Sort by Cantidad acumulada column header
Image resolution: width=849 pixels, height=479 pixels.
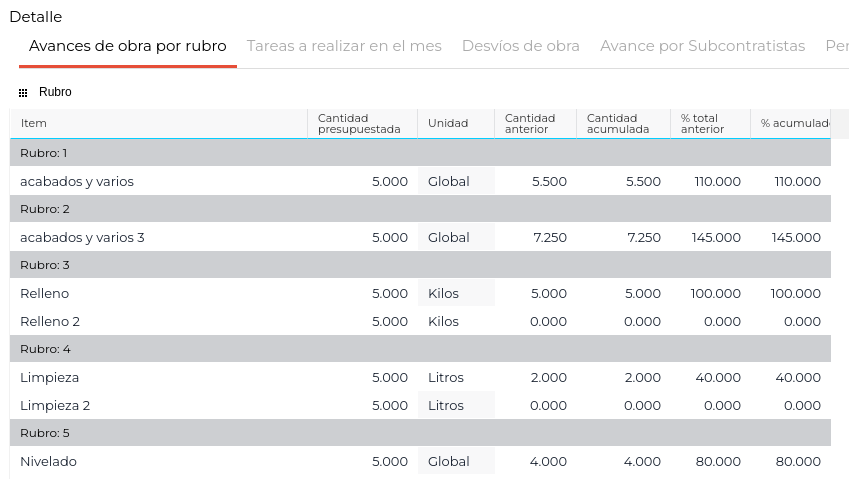click(618, 123)
